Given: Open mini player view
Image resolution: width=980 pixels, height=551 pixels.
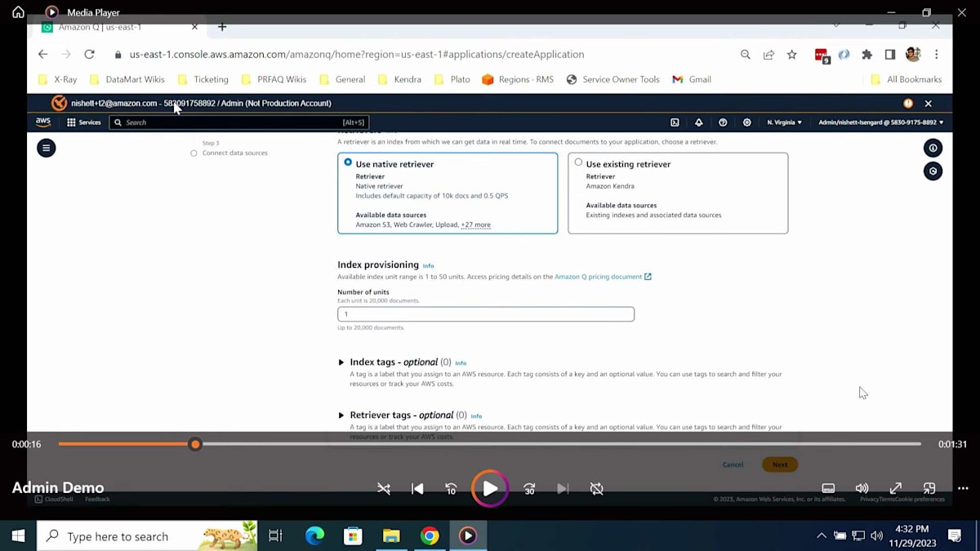Looking at the screenshot, I should 929,488.
